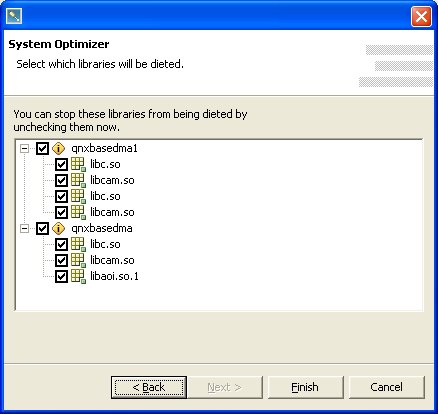Select the second libc.so label under qnxbasedma1
Screen dimensions: 438x414
coord(105,196)
